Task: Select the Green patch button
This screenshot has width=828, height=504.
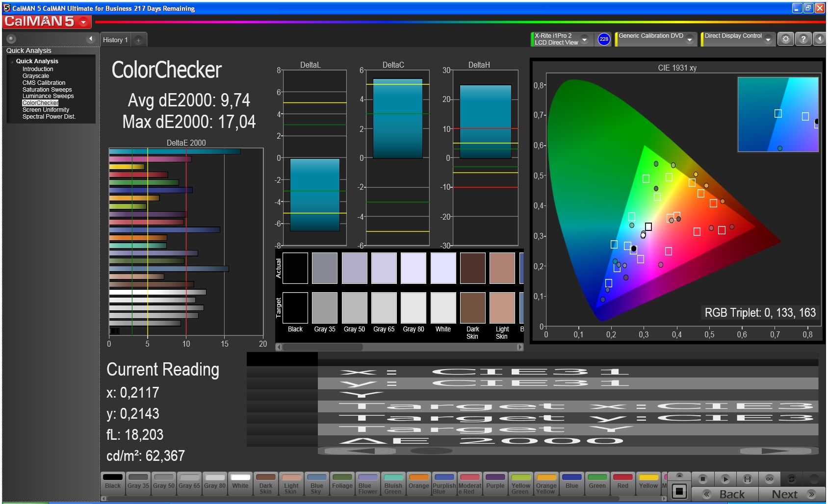Action: pos(597,484)
